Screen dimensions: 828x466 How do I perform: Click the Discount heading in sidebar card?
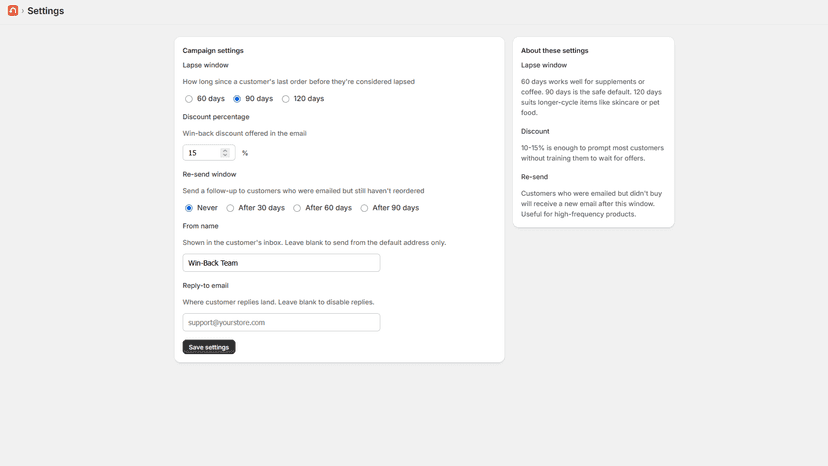tap(535, 132)
